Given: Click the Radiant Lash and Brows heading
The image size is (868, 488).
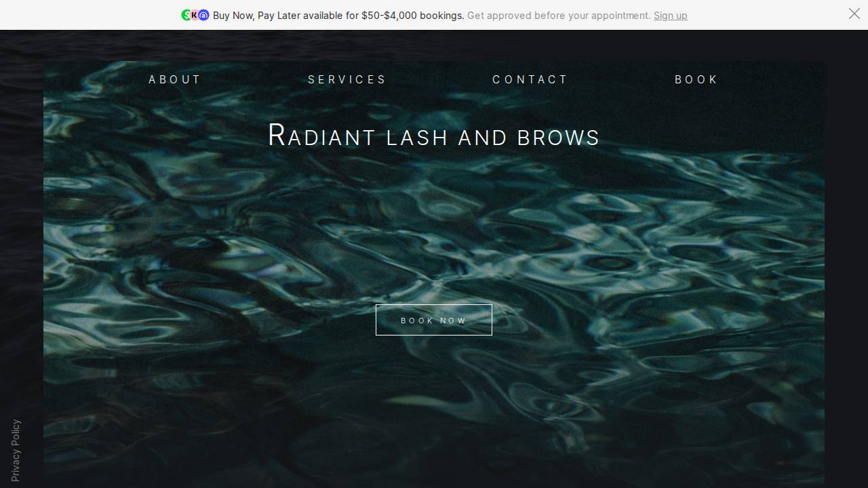Looking at the screenshot, I should click(x=433, y=136).
